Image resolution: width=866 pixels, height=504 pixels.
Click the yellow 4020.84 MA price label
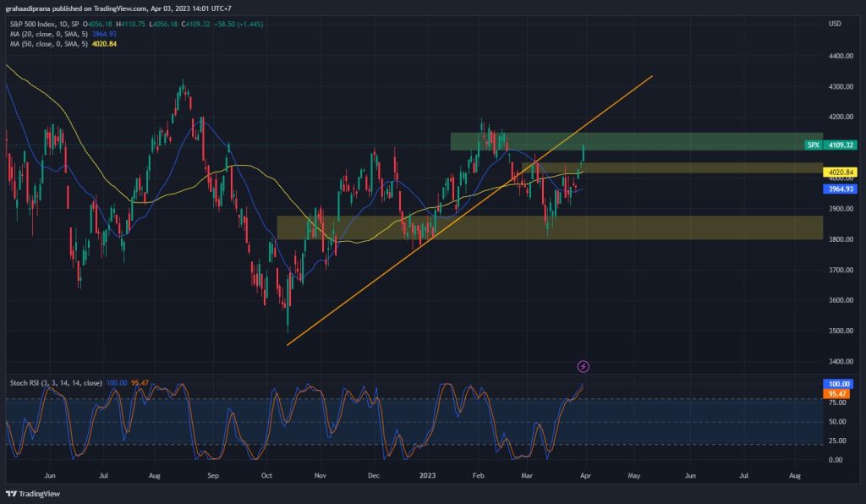[840, 173]
